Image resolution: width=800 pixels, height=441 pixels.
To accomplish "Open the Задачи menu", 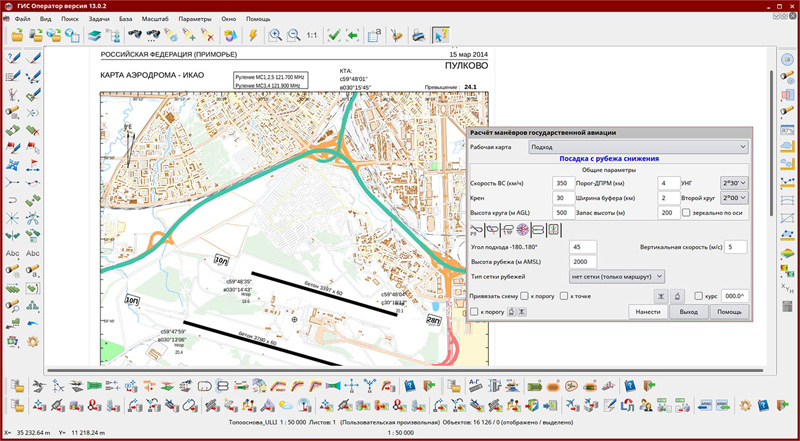I will [x=98, y=19].
